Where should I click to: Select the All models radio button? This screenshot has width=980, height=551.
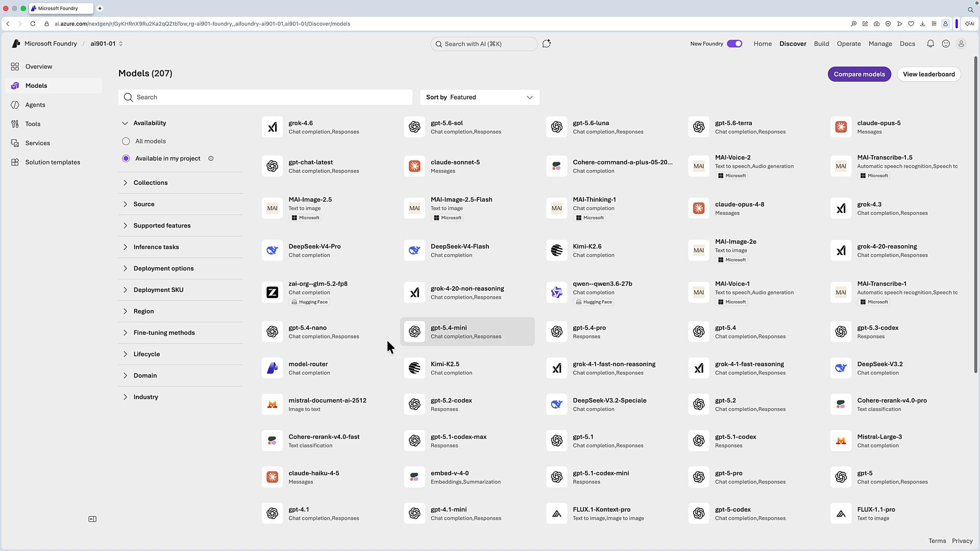coord(126,141)
